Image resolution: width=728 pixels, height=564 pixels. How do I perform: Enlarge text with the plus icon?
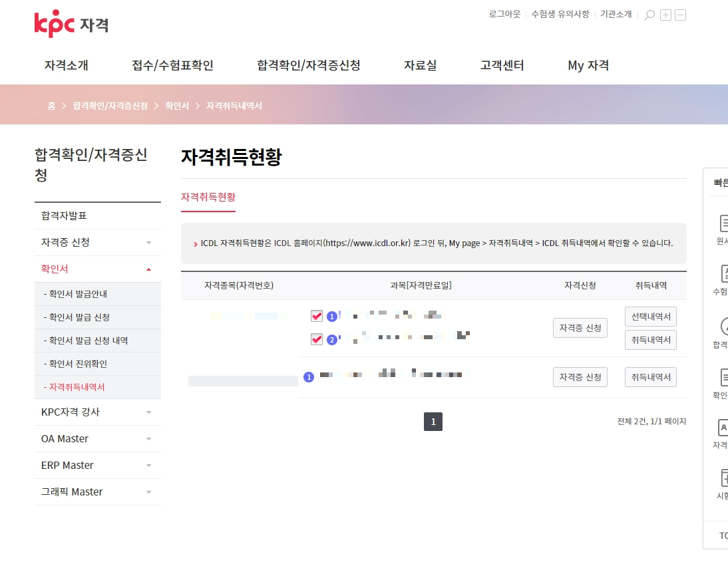tap(665, 14)
